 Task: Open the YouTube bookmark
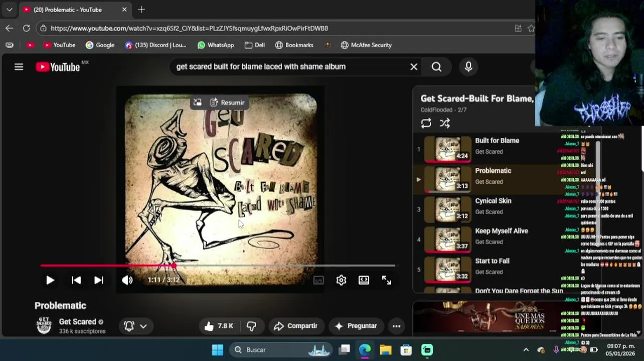[59, 45]
